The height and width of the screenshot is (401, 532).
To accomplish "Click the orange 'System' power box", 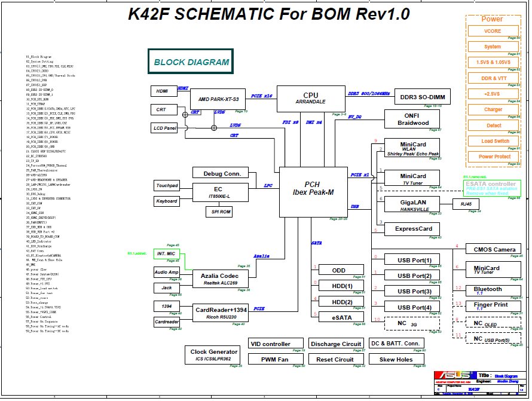I will point(493,47).
